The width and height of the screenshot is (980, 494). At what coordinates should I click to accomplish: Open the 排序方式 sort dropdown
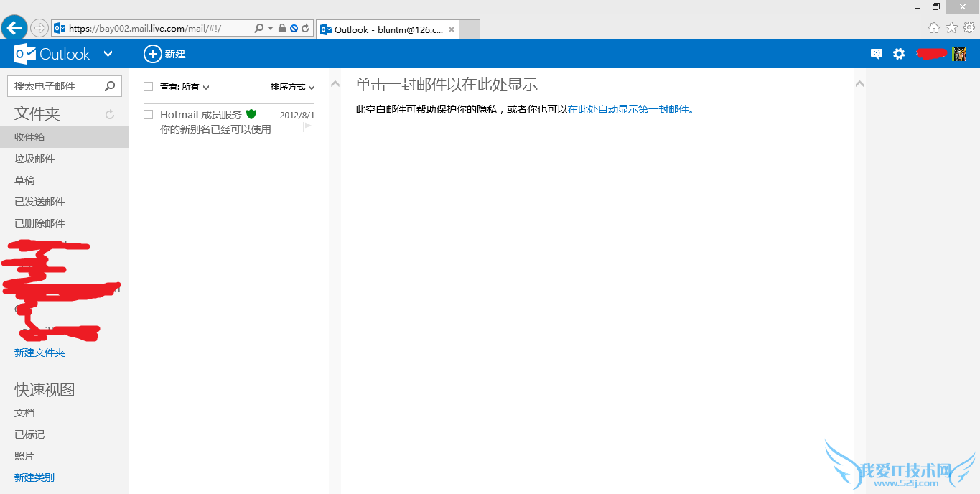(292, 87)
